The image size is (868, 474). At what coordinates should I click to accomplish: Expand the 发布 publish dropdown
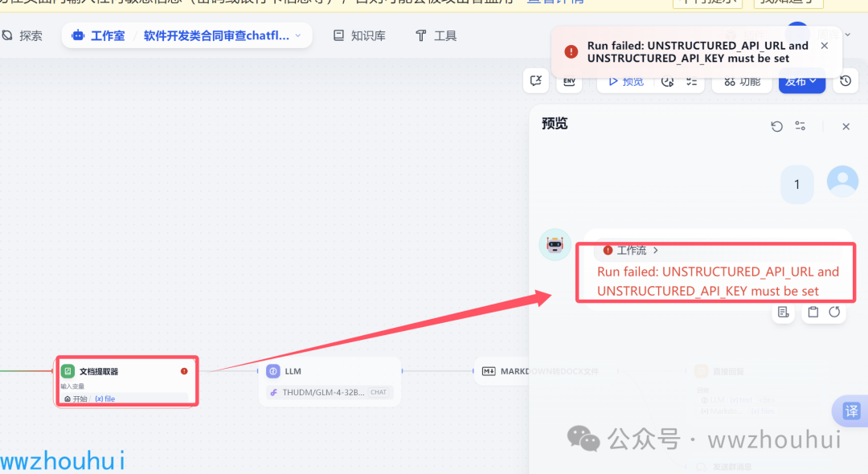(x=801, y=81)
